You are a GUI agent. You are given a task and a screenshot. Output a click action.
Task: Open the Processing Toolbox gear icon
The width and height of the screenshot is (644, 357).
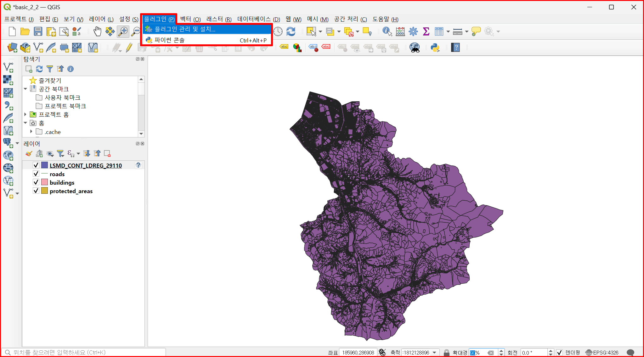click(413, 31)
